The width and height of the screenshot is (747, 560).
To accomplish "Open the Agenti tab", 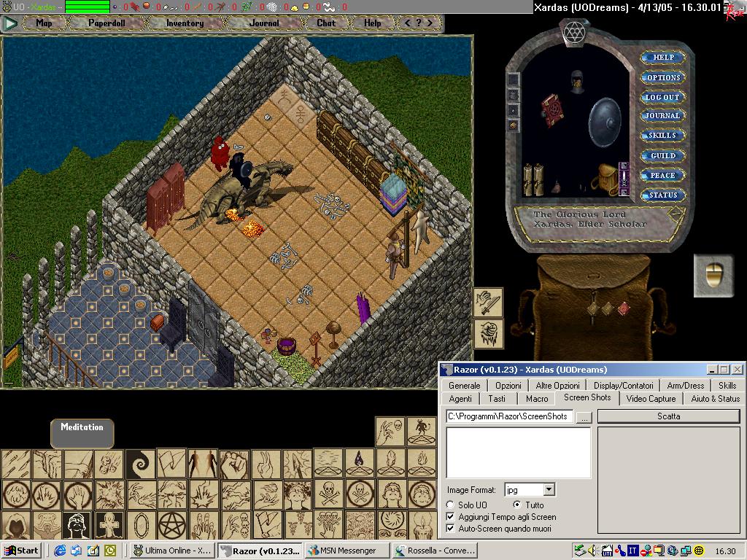I will 460,399.
